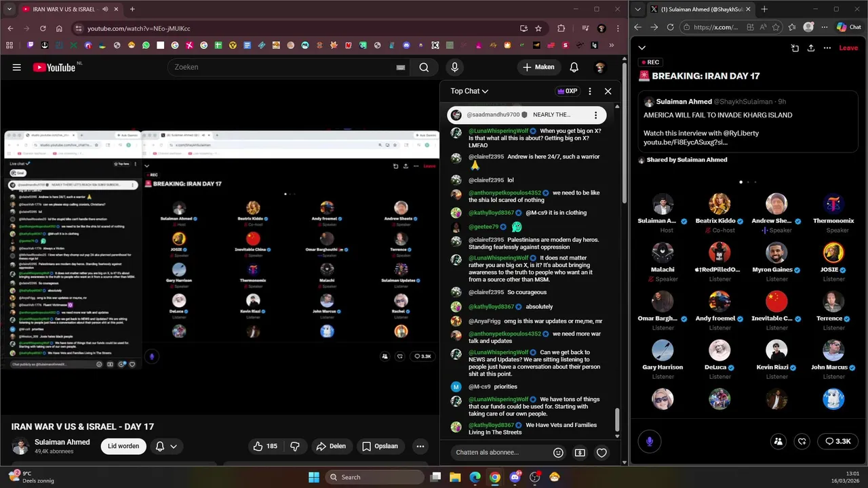Open X Space participants people icon
This screenshot has width=868, height=488.
pos(778,441)
